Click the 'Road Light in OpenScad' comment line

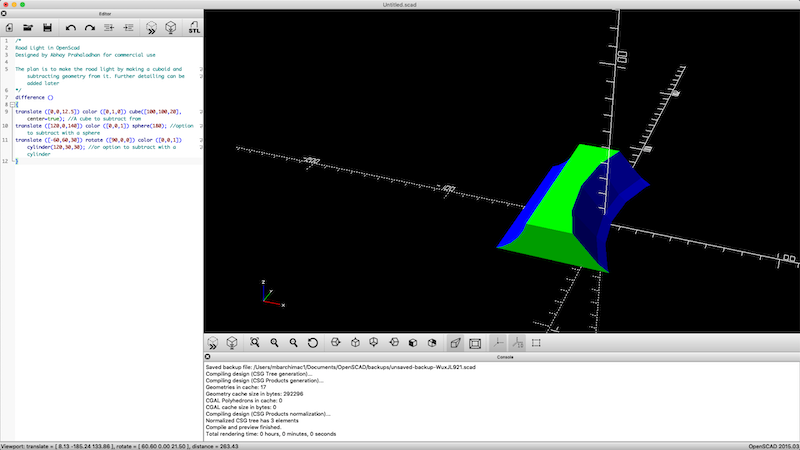[47, 48]
